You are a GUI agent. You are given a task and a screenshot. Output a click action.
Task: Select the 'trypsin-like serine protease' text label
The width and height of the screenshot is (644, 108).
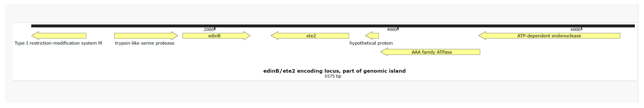144,43
